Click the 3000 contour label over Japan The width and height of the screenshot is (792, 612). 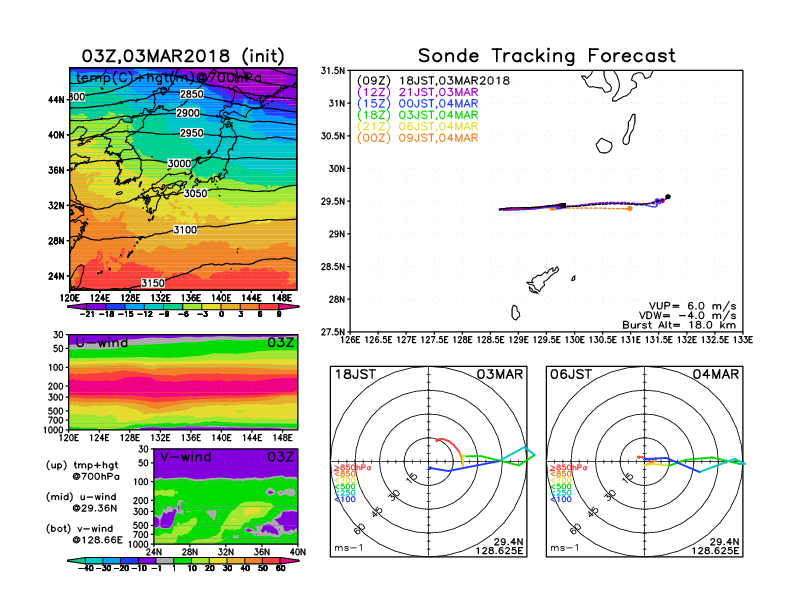coord(179,164)
